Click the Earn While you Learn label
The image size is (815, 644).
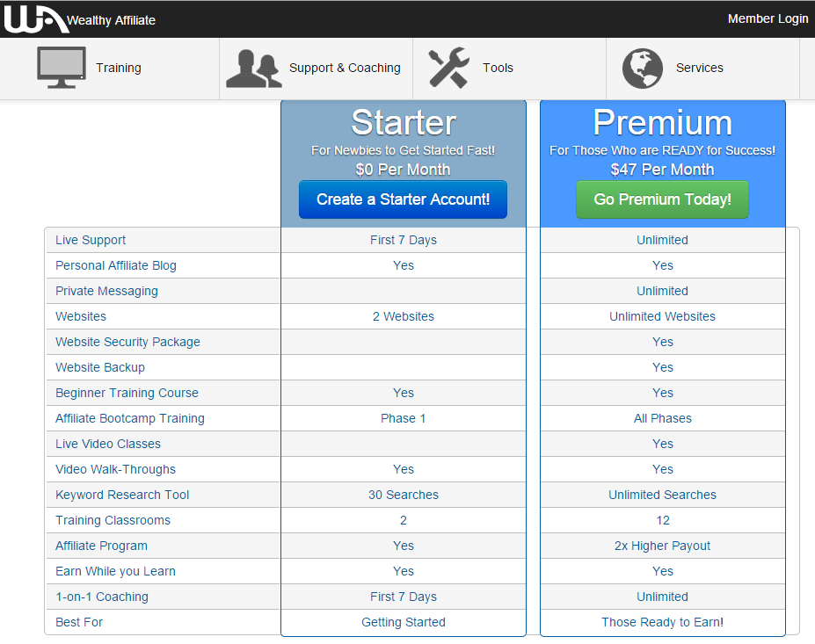115,571
